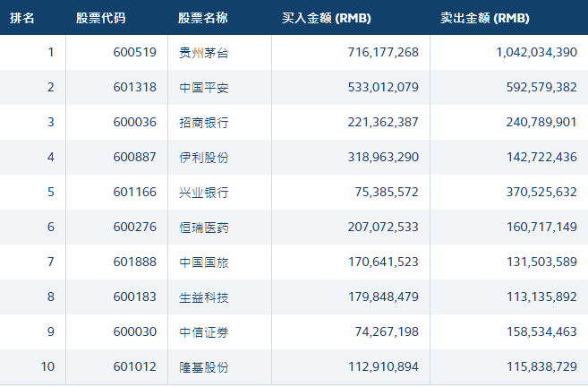Select stock code 600183

pyautogui.click(x=134, y=297)
